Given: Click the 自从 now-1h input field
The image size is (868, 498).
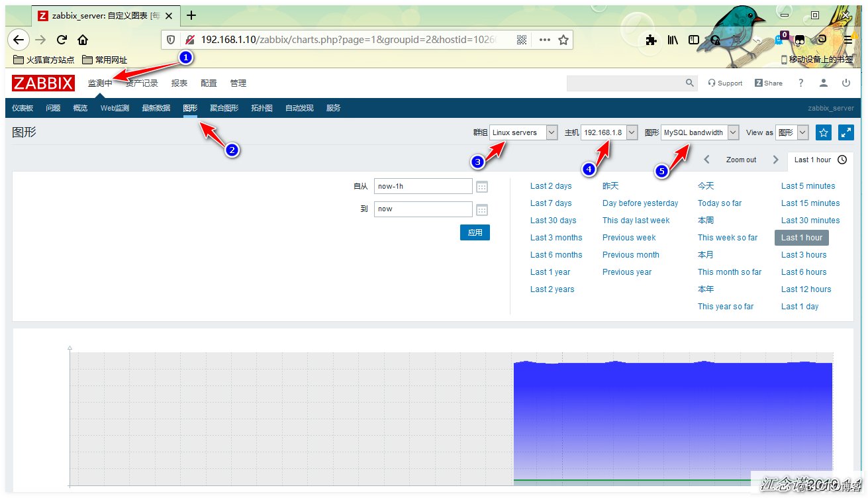Looking at the screenshot, I should [x=423, y=186].
